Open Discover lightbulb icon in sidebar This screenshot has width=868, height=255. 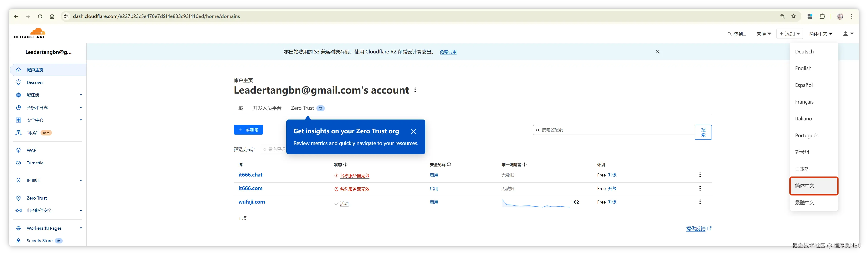19,83
